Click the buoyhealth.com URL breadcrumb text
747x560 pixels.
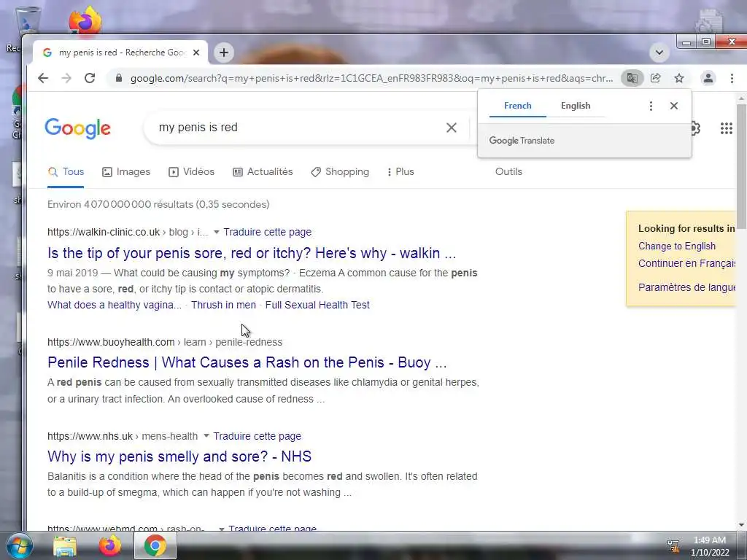pos(165,342)
